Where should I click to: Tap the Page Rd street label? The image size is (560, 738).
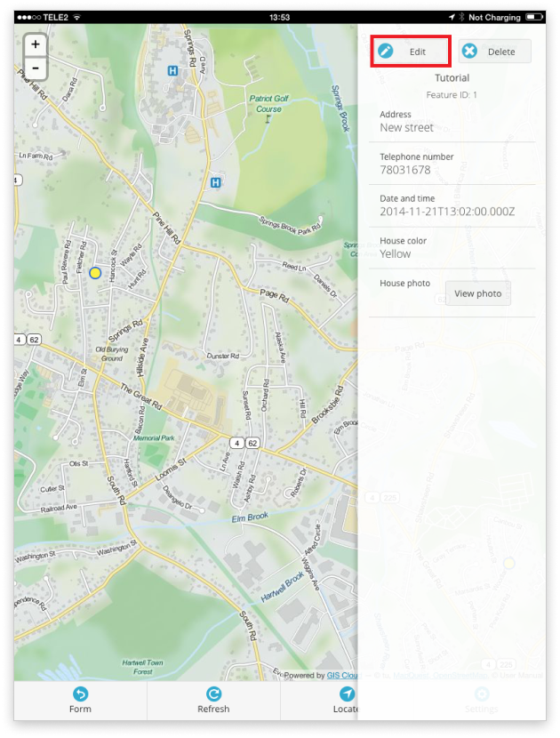[x=275, y=295]
